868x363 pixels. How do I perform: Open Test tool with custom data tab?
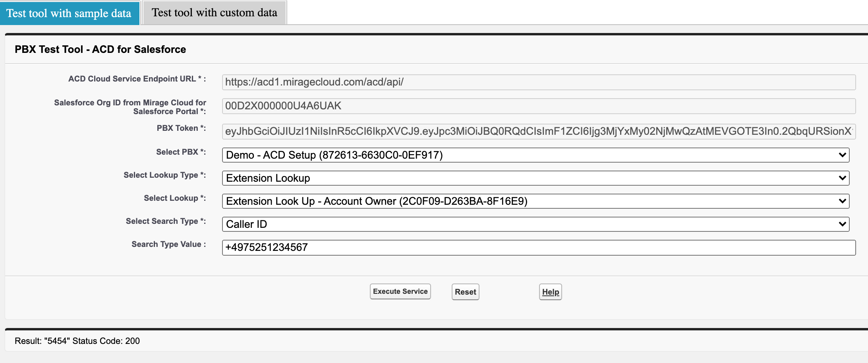tap(215, 13)
